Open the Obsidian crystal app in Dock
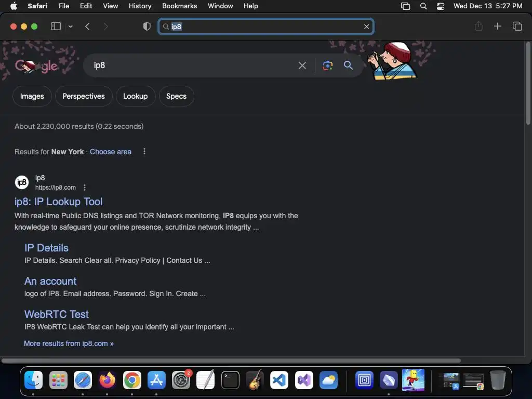This screenshot has width=532, height=399. pos(389,380)
